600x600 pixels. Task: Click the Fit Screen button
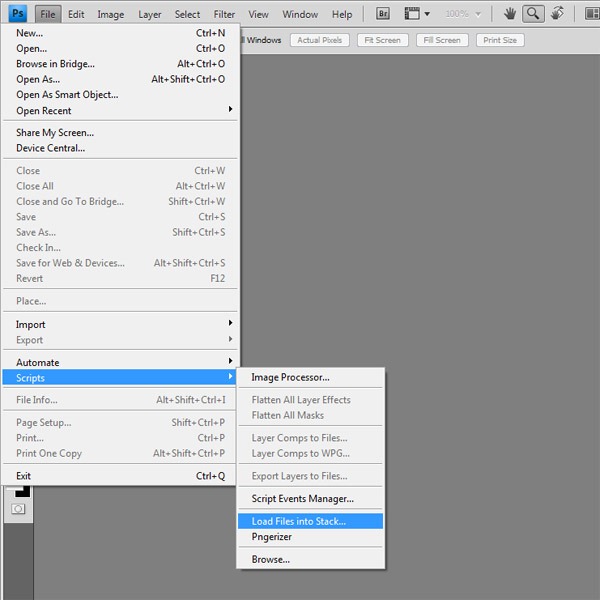click(x=383, y=40)
